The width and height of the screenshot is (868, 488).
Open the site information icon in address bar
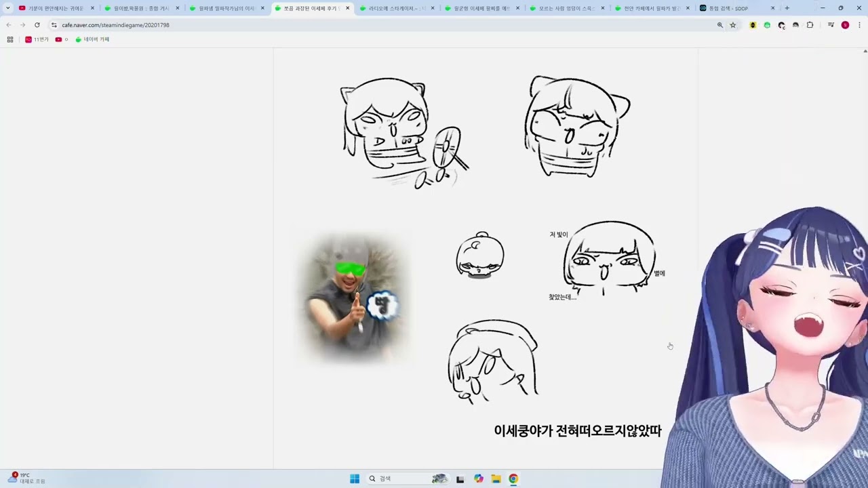pos(54,25)
